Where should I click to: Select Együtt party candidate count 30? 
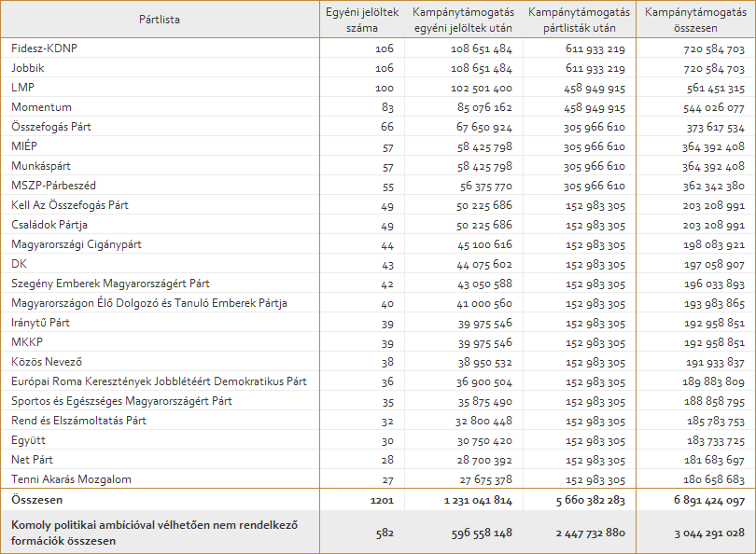point(387,440)
